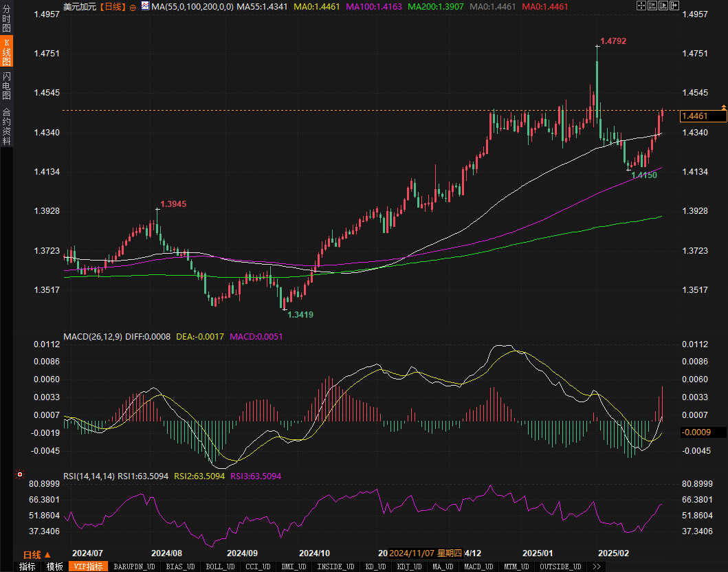Select the BOLL_UD indicator tab
The height and width of the screenshot is (572, 728).
(x=220, y=566)
